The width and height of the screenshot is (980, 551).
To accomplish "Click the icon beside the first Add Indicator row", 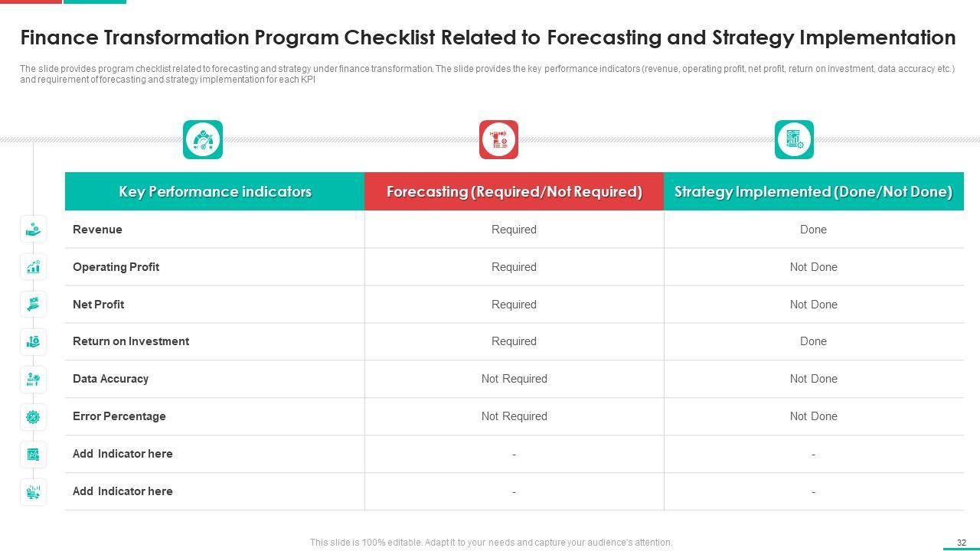I will coord(33,454).
